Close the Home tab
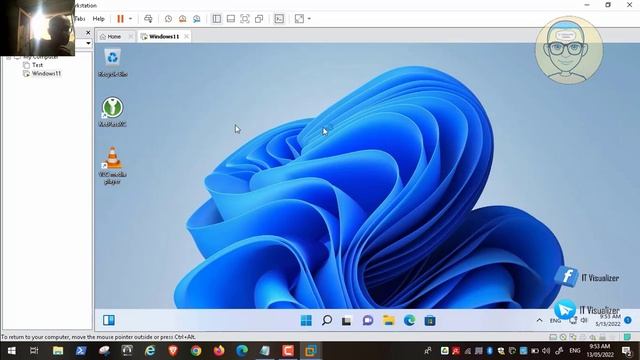 [131, 36]
